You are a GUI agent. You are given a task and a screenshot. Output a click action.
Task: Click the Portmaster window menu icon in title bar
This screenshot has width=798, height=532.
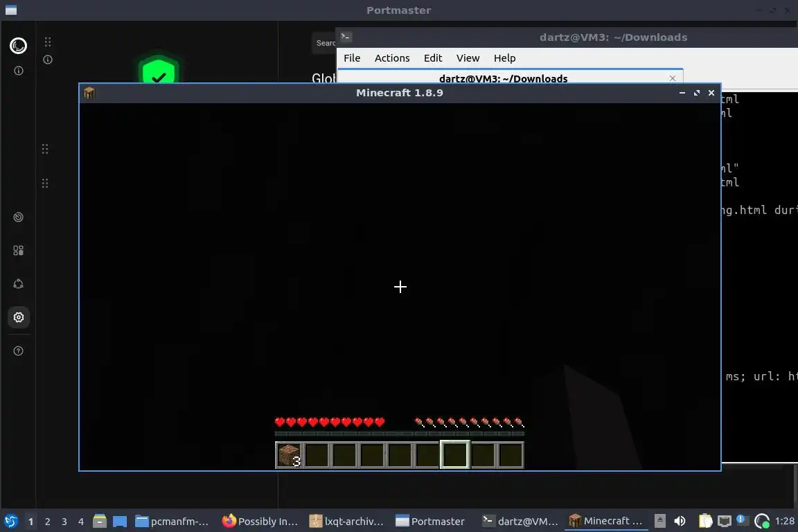(x=10, y=10)
